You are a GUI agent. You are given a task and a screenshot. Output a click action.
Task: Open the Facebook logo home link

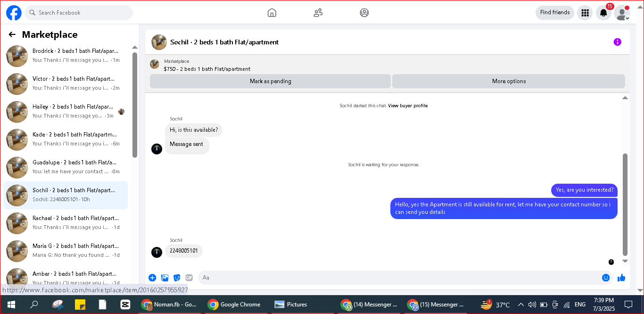point(14,13)
